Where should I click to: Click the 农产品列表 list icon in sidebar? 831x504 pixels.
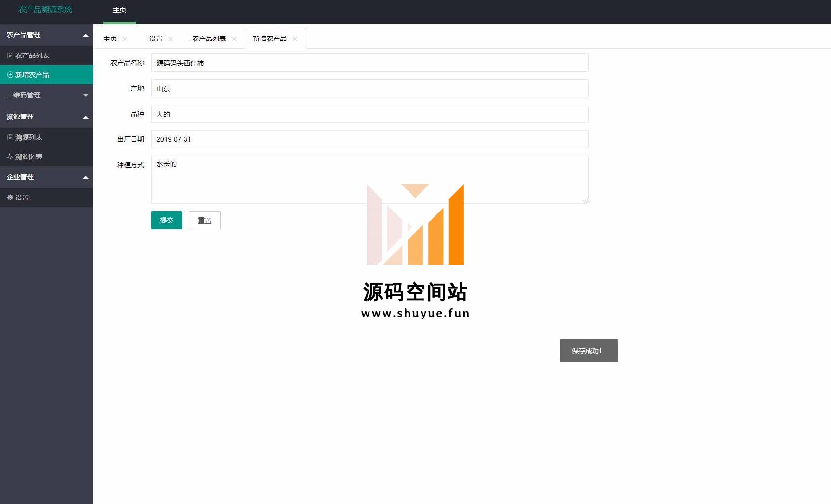tap(10, 55)
